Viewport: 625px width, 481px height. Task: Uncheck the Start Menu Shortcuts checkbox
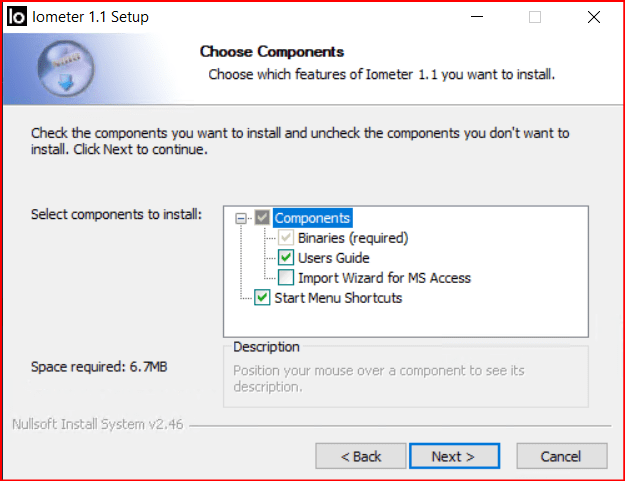(x=262, y=298)
